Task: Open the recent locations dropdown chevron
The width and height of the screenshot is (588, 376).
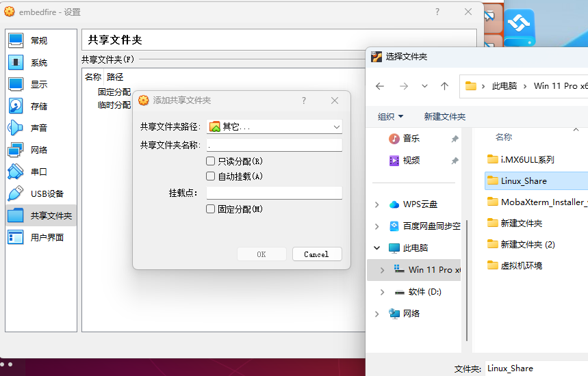Action: pyautogui.click(x=424, y=86)
